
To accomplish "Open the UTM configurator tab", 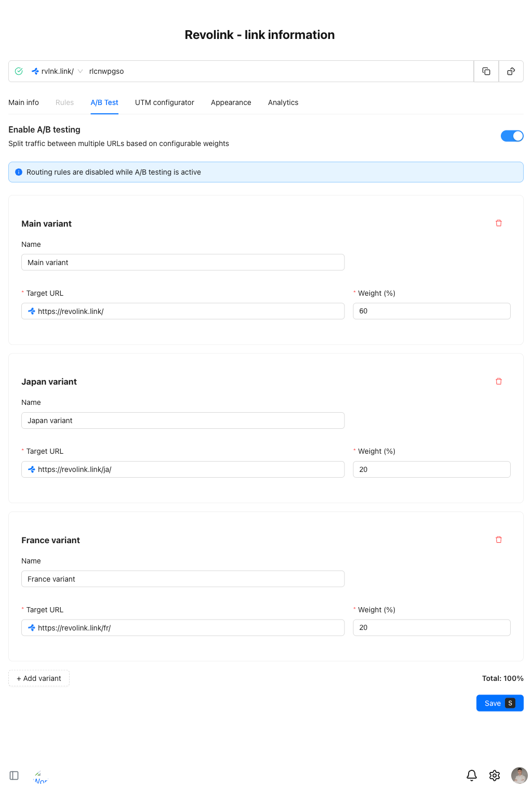I will coord(165,102).
